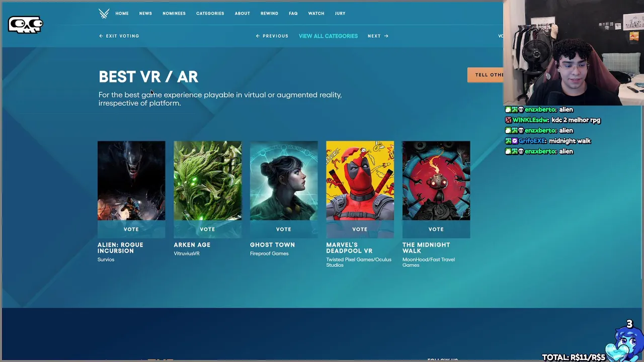Go to NEXT category

pos(378,36)
